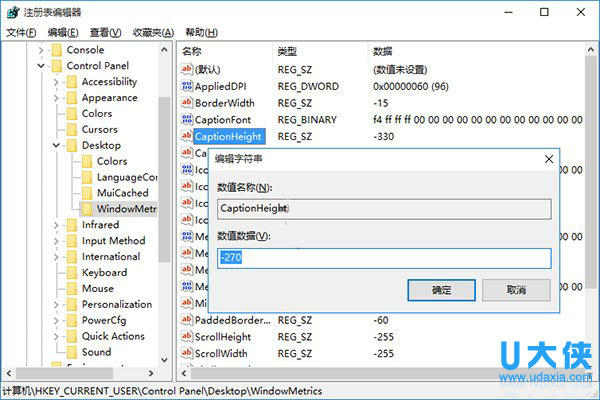Close the 编辑字符串 dialog
Screen dimensions: 600x400
tap(548, 158)
